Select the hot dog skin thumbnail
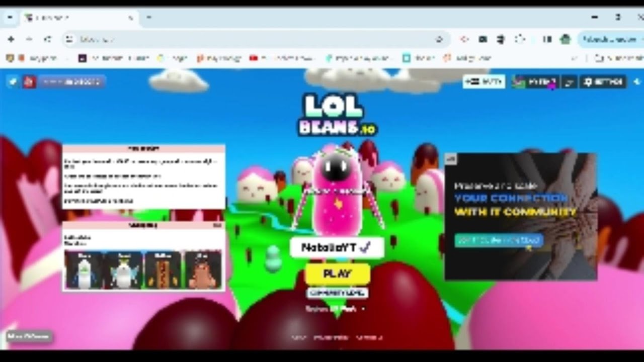Viewport: 644px width, 362px height. point(163,270)
